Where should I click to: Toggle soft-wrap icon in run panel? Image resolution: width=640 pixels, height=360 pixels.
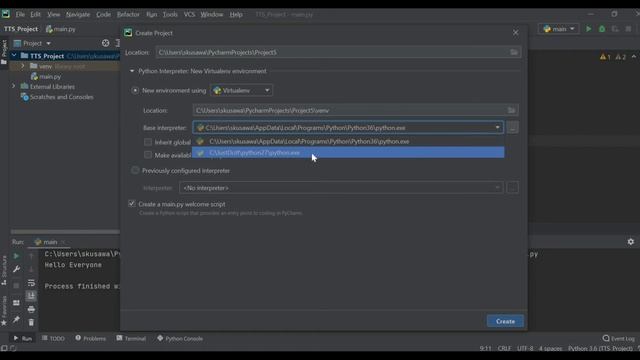(x=31, y=282)
